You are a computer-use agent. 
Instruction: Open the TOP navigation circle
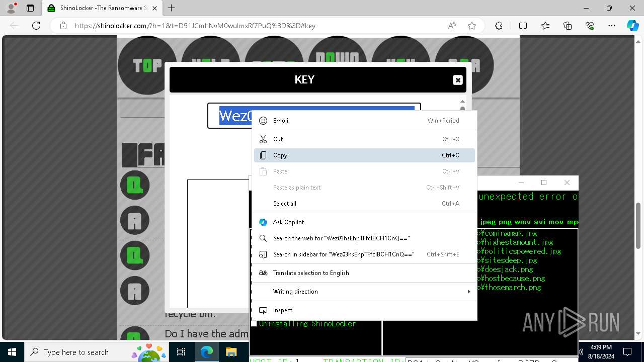pos(147,65)
